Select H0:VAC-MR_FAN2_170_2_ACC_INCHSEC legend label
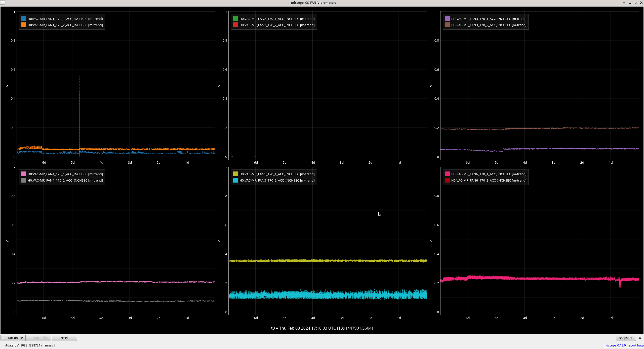This screenshot has height=349, width=644. [277, 25]
